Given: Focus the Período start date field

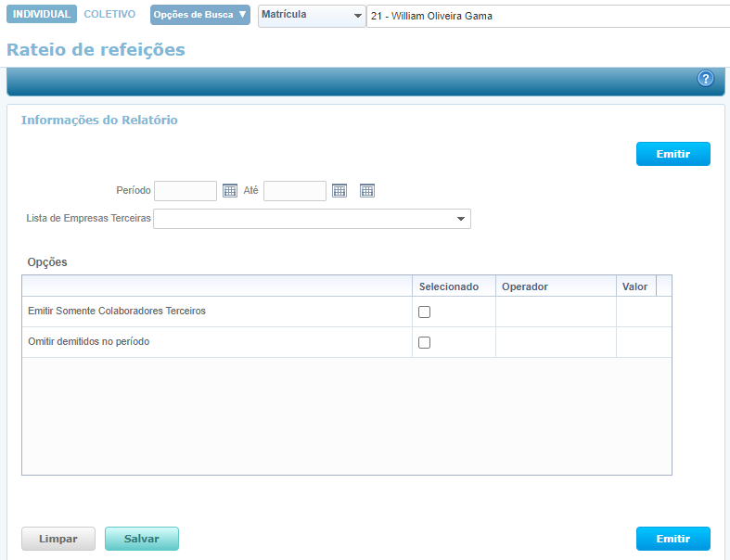Looking at the screenshot, I should coord(186,191).
